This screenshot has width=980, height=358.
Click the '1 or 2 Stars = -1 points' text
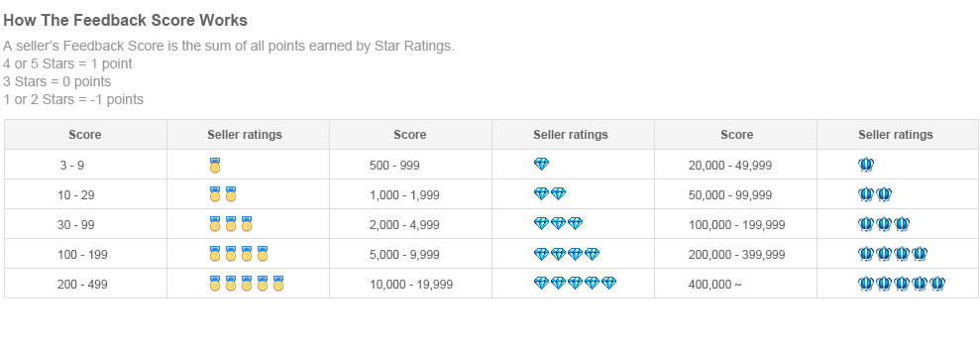(x=73, y=99)
